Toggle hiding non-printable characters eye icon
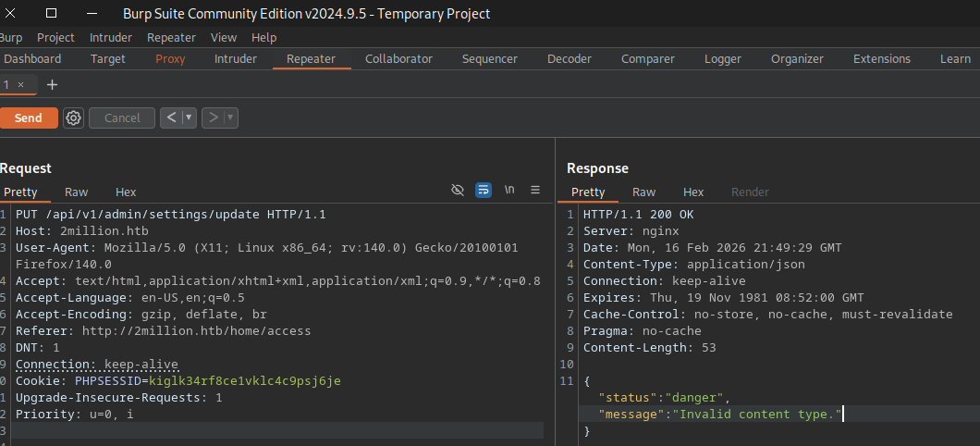980x446 pixels. (457, 190)
